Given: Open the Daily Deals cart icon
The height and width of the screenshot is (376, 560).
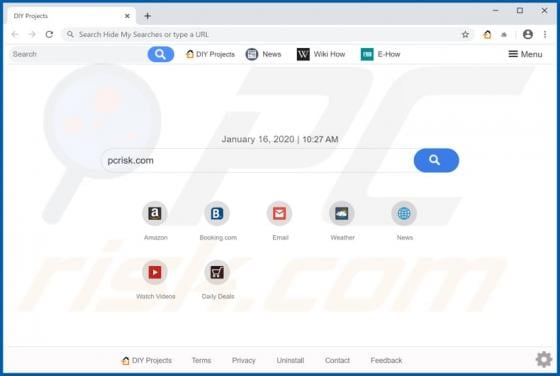Looking at the screenshot, I should point(217,272).
